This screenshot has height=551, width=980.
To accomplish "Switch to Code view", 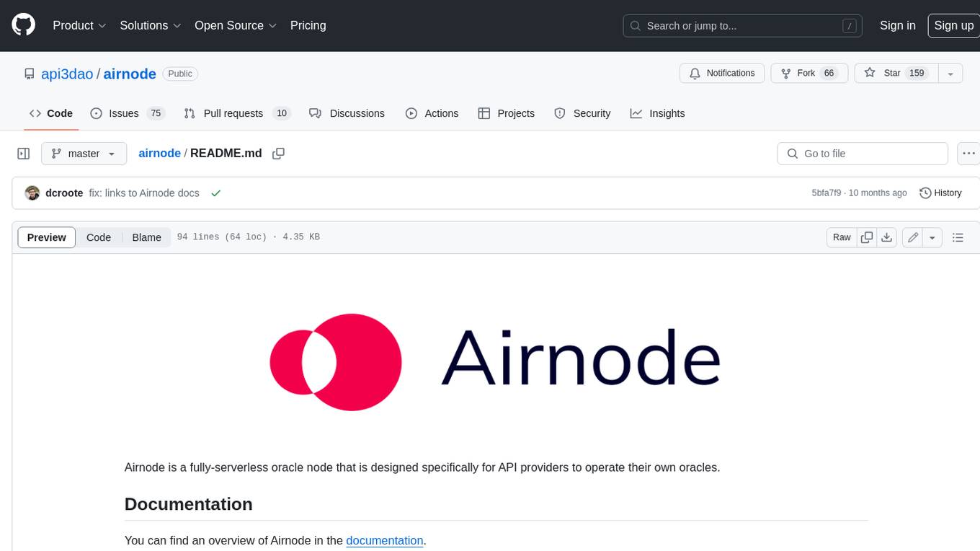I will pyautogui.click(x=99, y=237).
